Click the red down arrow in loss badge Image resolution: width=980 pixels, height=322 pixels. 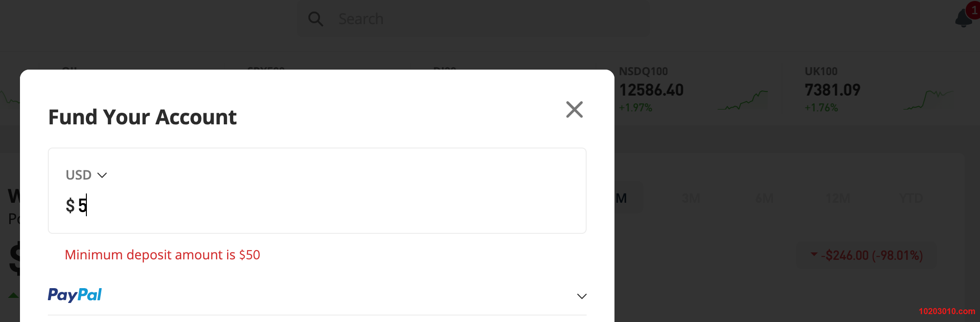[814, 254]
